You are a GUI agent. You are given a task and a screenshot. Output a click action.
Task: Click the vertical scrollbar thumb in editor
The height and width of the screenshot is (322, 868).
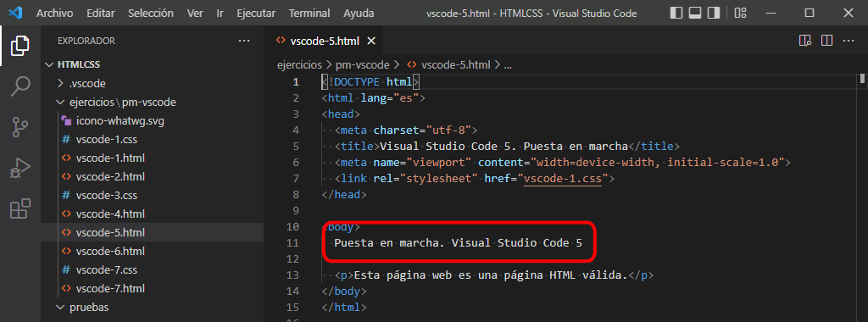[862, 79]
